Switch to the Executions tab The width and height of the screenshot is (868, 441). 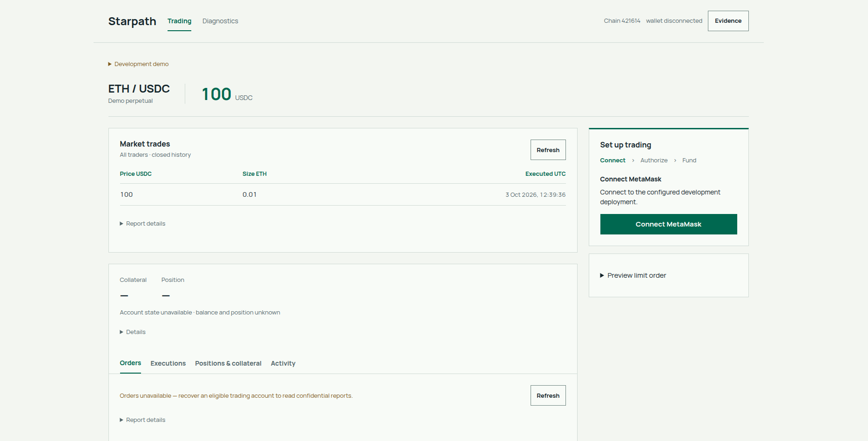point(168,363)
